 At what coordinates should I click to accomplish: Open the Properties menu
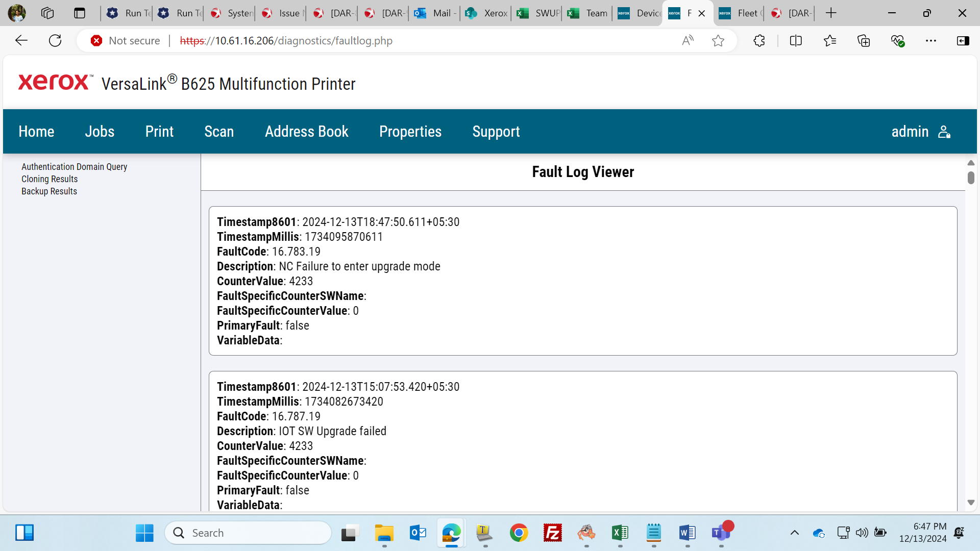[x=410, y=132]
